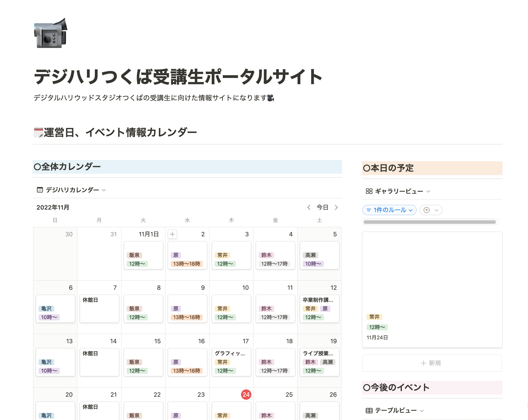The image size is (528, 420).
Task: Open November 15 飯泉 event card
Action: pyautogui.click(x=143, y=362)
